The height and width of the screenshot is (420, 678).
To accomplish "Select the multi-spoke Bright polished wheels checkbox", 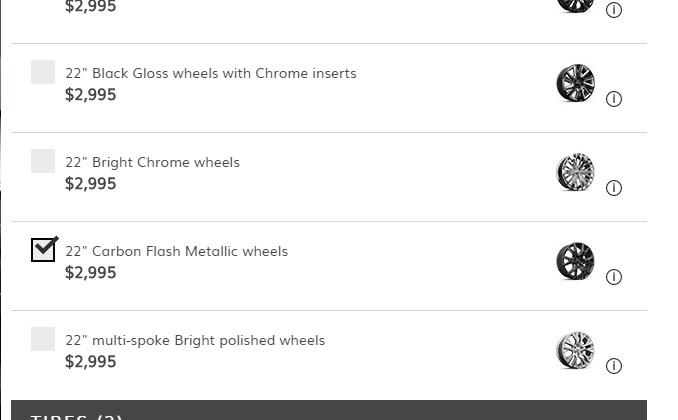I will (x=43, y=339).
